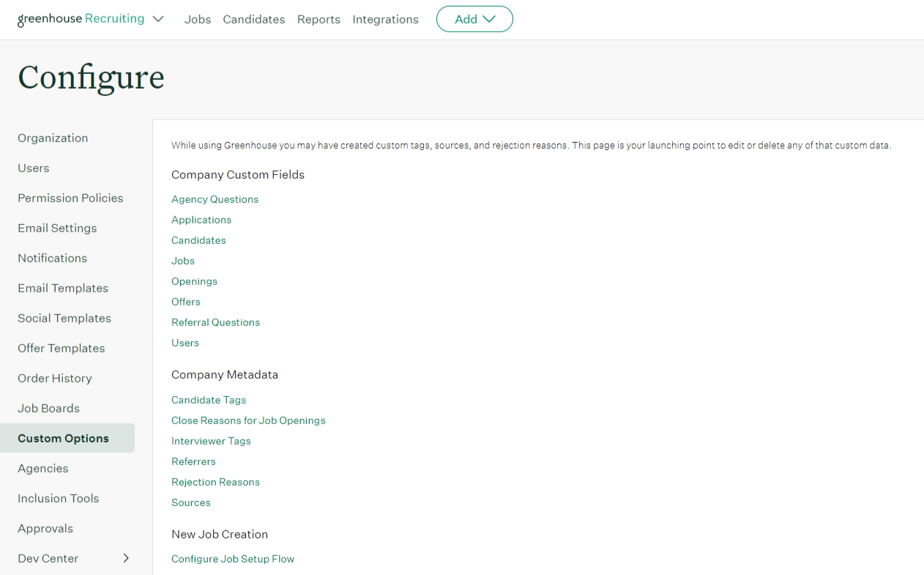Go to Email Settings

(x=57, y=228)
